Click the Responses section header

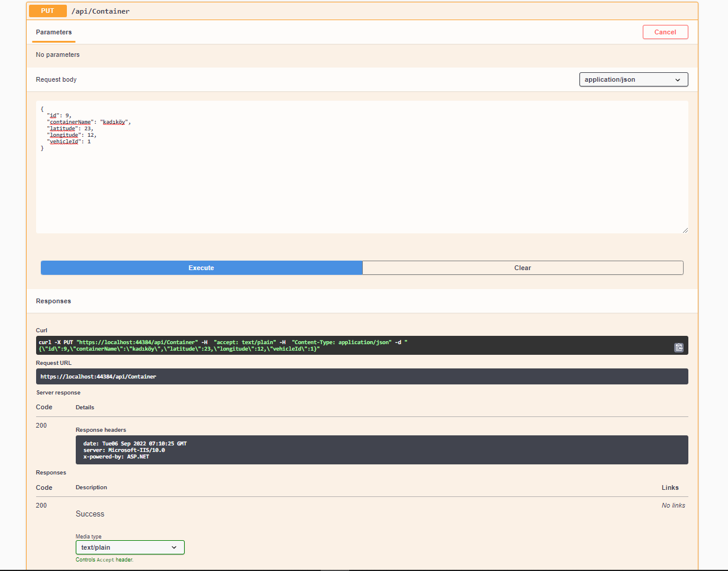point(53,301)
